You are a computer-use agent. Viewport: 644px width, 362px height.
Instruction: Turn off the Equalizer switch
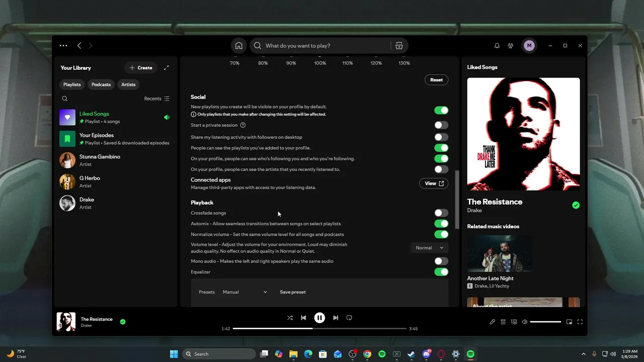tap(441, 272)
